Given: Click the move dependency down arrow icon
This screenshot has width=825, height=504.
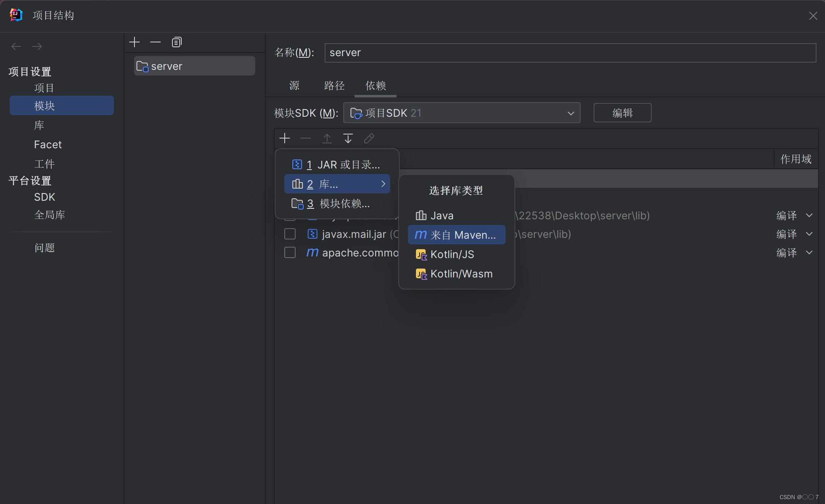Looking at the screenshot, I should (348, 139).
